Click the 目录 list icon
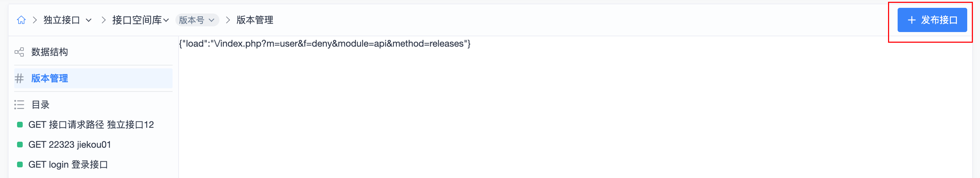The height and width of the screenshot is (178, 980). pos(19,104)
